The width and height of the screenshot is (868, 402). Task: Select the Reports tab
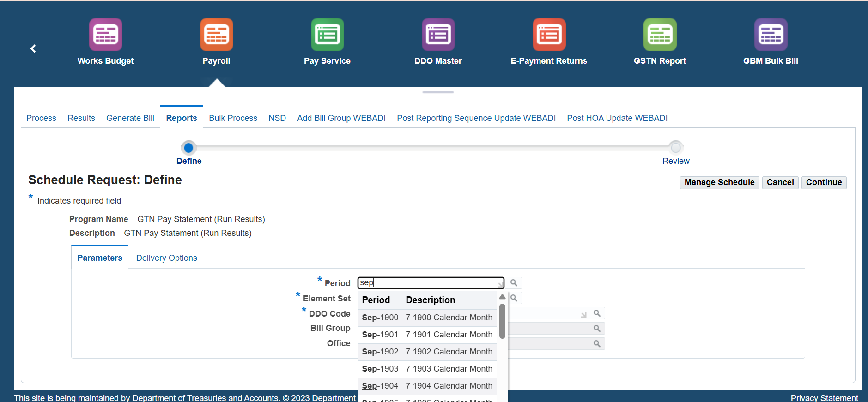tap(182, 118)
